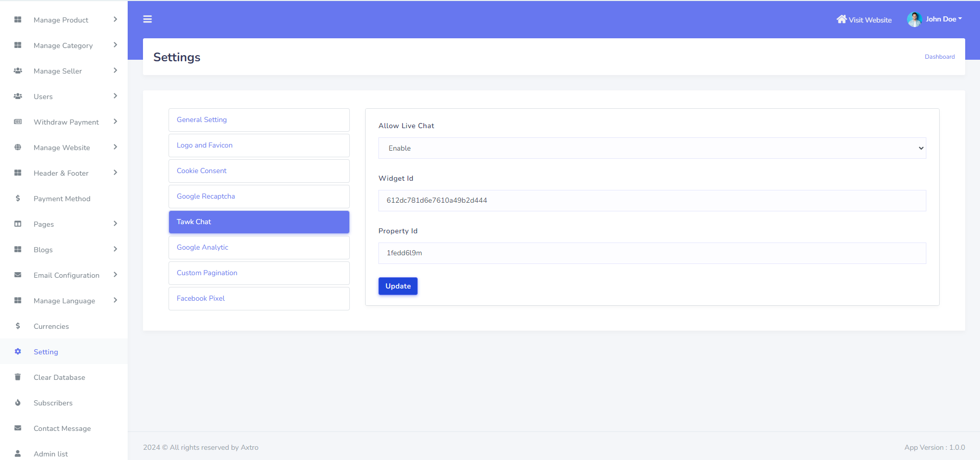Click the dollar icon for Payment Method
Screen dimensions: 980x460
coord(18,199)
